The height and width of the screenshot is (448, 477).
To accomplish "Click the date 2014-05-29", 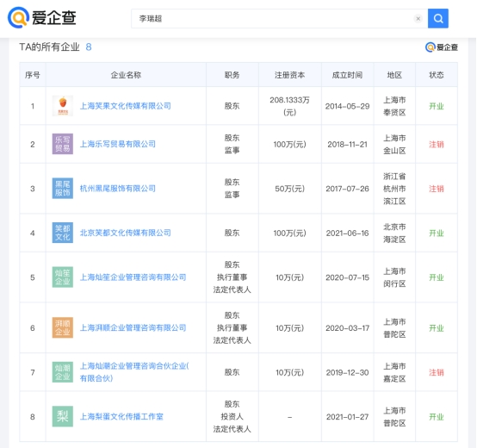I will pos(347,106).
